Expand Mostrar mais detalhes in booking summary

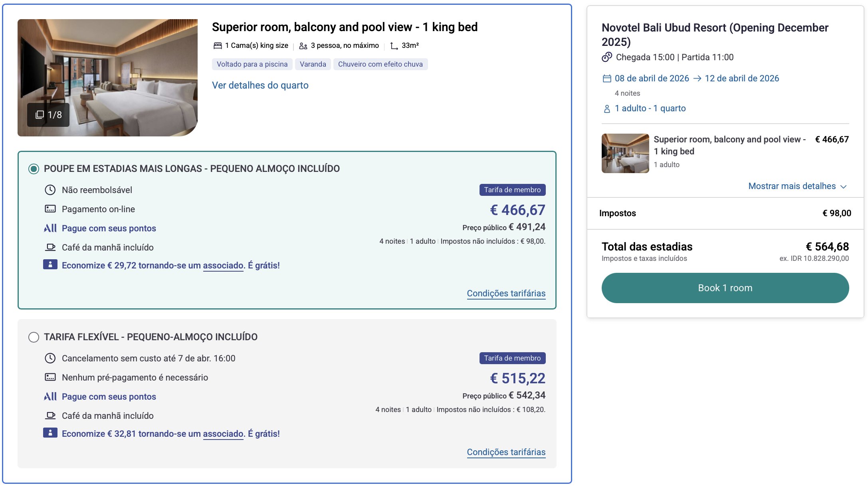coord(792,186)
